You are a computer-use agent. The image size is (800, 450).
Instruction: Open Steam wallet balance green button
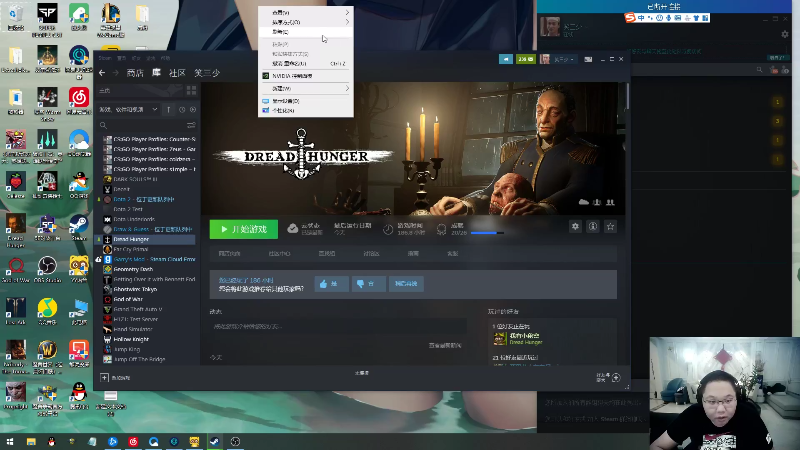526,59
